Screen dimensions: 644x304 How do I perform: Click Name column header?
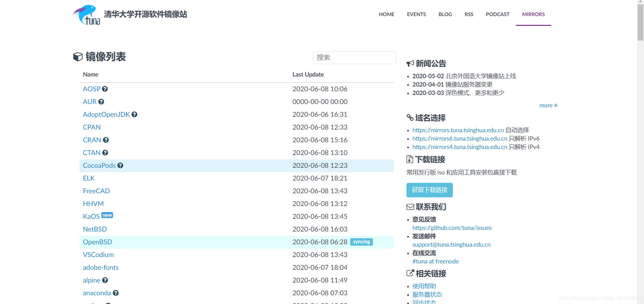click(x=91, y=74)
